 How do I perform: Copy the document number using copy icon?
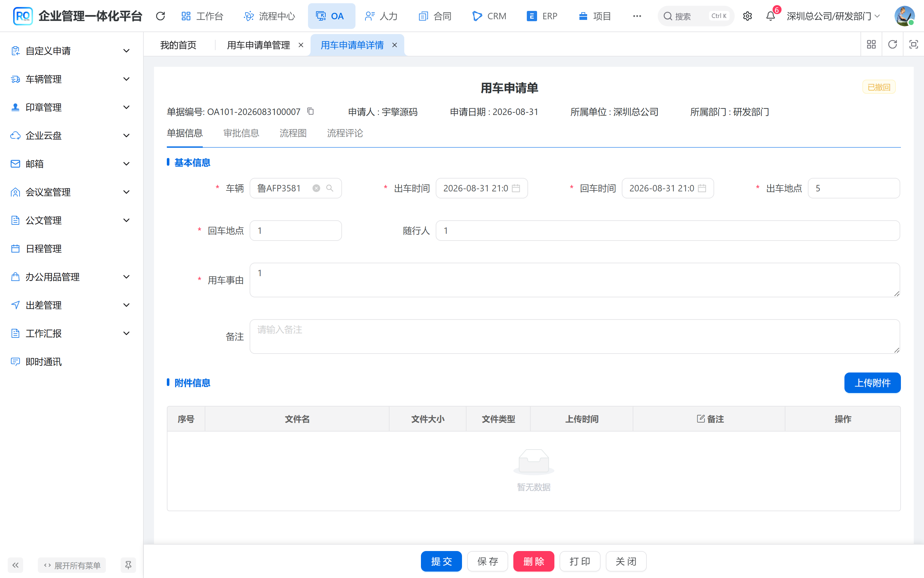tap(311, 111)
